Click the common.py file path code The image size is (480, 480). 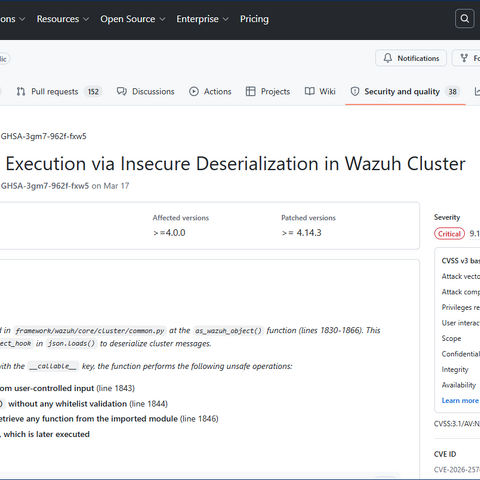click(90, 331)
